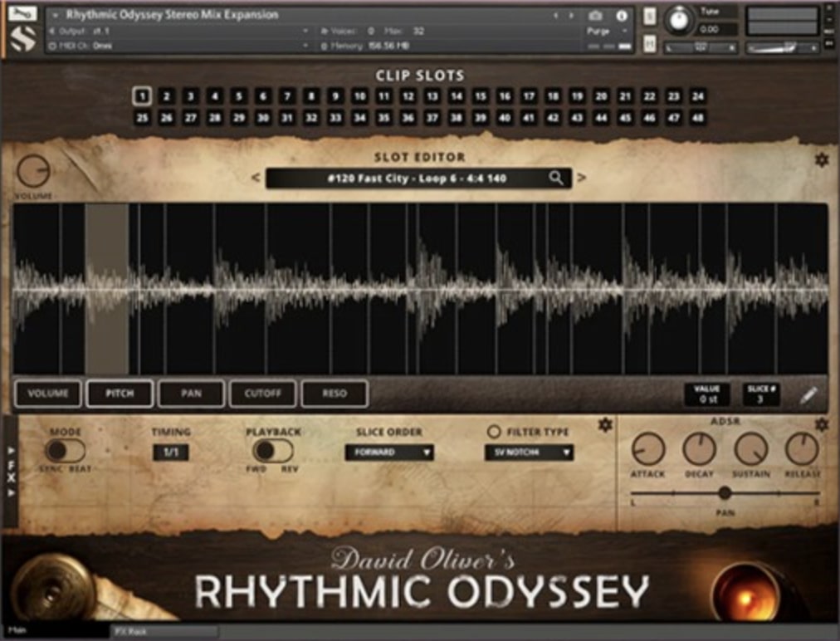Switch to the Reso edit tab
The image size is (840, 641).
(x=335, y=394)
